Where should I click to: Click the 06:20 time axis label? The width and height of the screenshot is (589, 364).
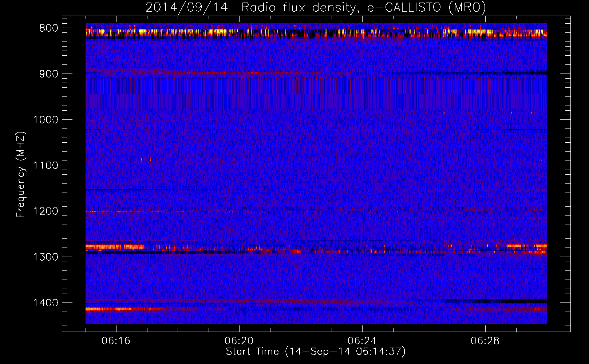click(239, 341)
